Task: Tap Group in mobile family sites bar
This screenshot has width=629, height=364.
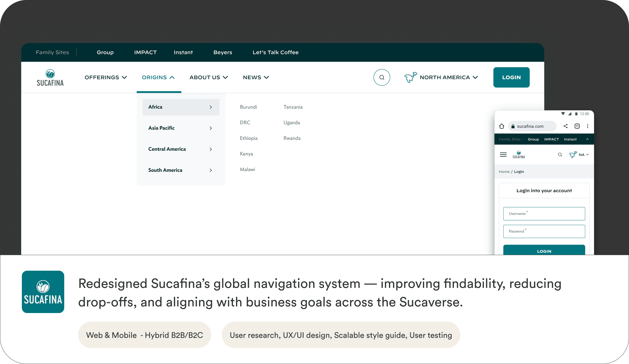Action: click(x=533, y=139)
